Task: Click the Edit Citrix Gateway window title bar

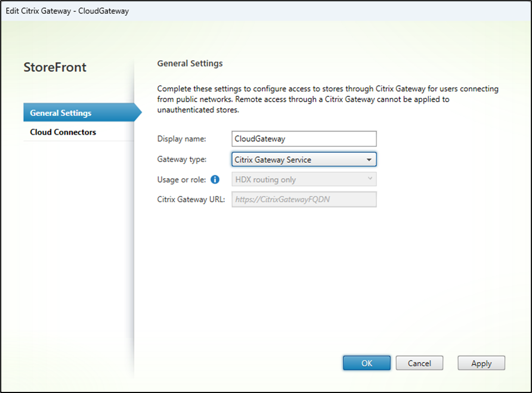Action: click(217, 11)
